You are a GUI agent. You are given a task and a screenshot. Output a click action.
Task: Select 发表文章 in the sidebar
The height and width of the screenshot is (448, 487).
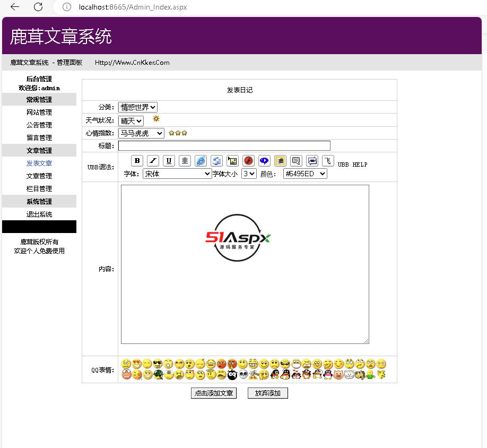tap(39, 163)
